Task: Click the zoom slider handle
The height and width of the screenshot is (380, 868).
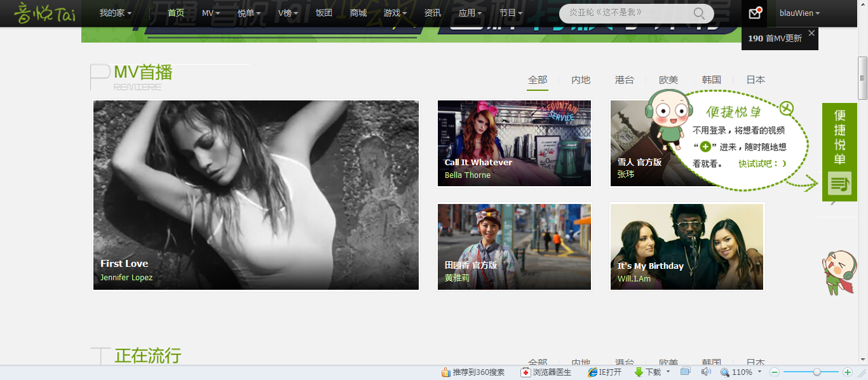Action: pyautogui.click(x=817, y=372)
